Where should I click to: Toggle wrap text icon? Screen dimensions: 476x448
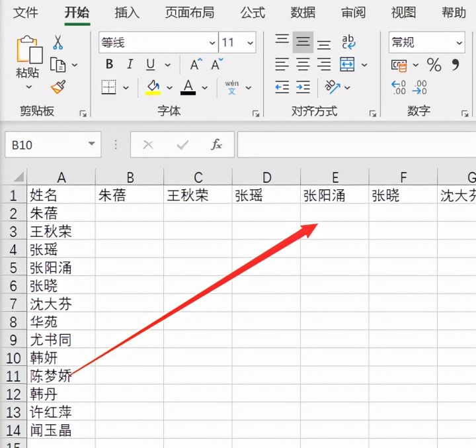(x=348, y=42)
